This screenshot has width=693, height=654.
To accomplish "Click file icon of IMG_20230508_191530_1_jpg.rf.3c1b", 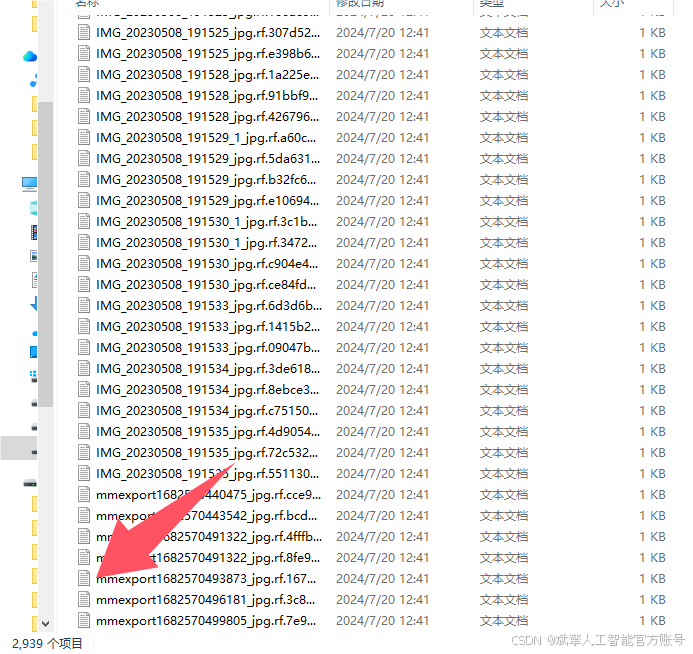I will pyautogui.click(x=84, y=221).
